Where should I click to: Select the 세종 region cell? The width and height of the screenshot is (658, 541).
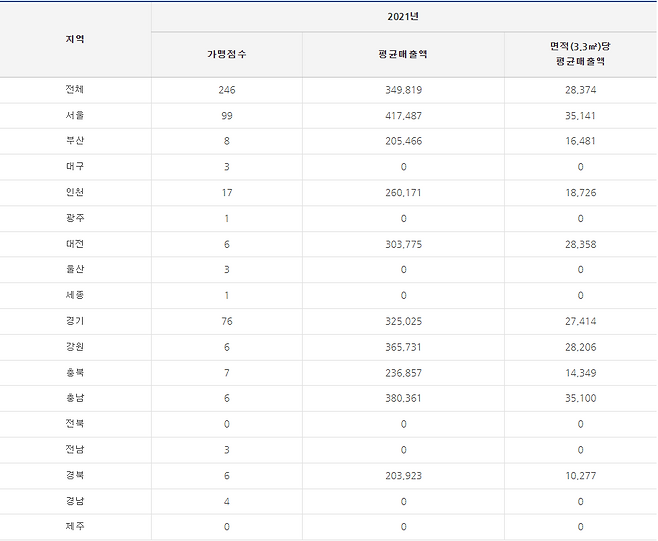[x=75, y=296]
